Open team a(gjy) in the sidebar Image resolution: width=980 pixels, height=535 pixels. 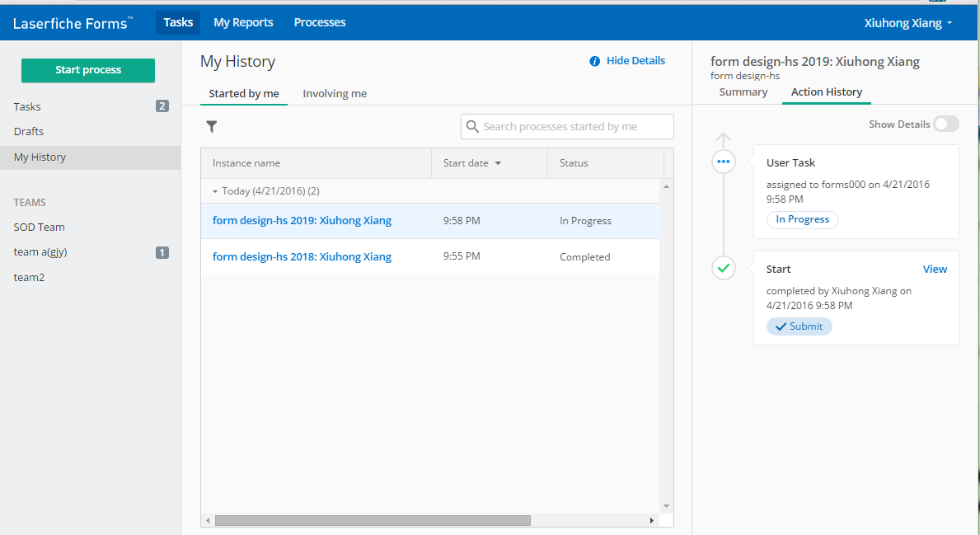40,252
